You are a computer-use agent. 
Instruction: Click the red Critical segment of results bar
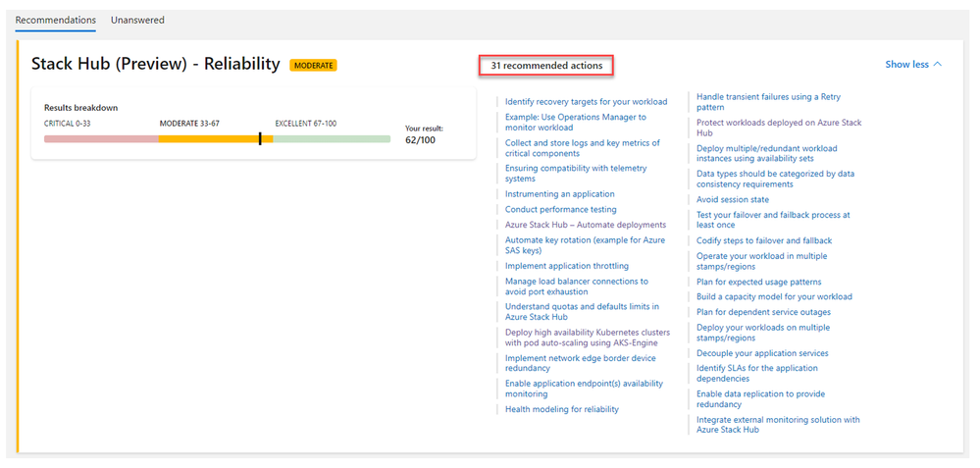(x=101, y=138)
